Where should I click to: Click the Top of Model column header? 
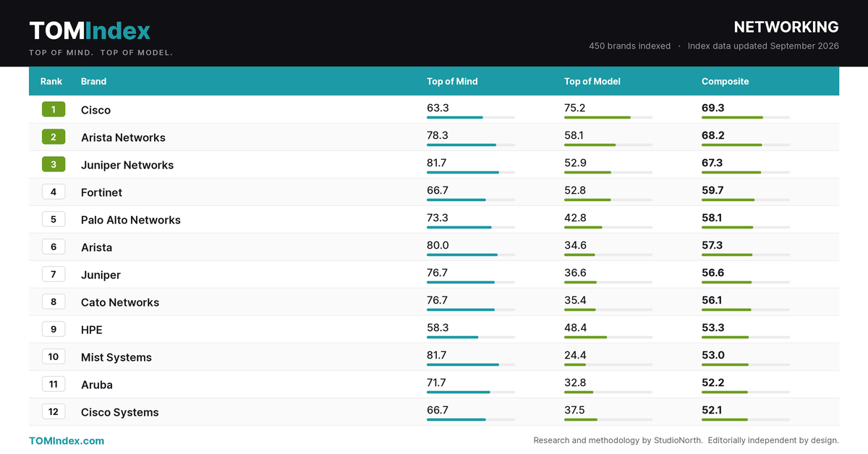coord(592,82)
